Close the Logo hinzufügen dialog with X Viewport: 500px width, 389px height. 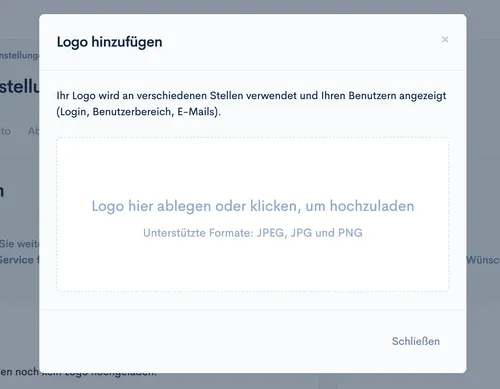445,39
